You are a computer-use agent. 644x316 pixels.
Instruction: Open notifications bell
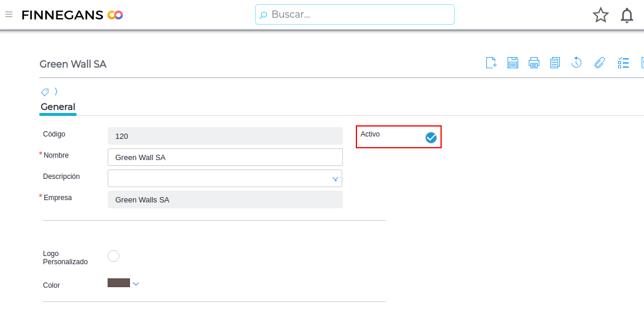[627, 15]
